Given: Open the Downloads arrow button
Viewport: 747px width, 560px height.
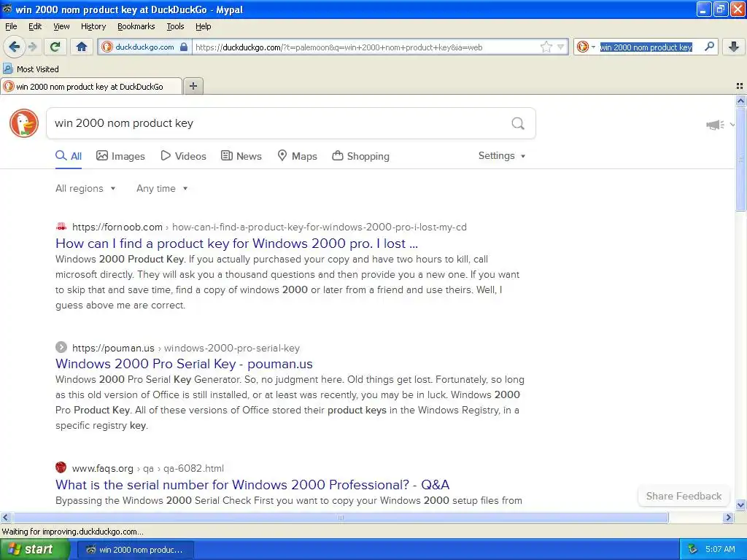Looking at the screenshot, I should coord(734,47).
